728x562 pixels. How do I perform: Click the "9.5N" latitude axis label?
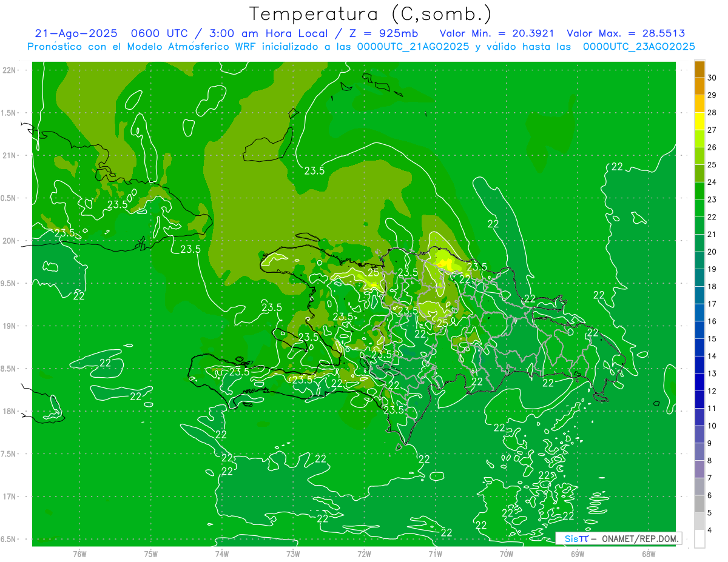tap(7, 283)
